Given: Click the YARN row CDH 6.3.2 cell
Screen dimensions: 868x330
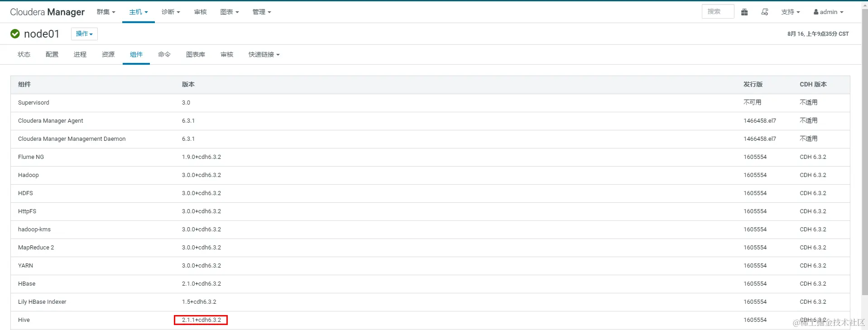Looking at the screenshot, I should click(x=813, y=266).
